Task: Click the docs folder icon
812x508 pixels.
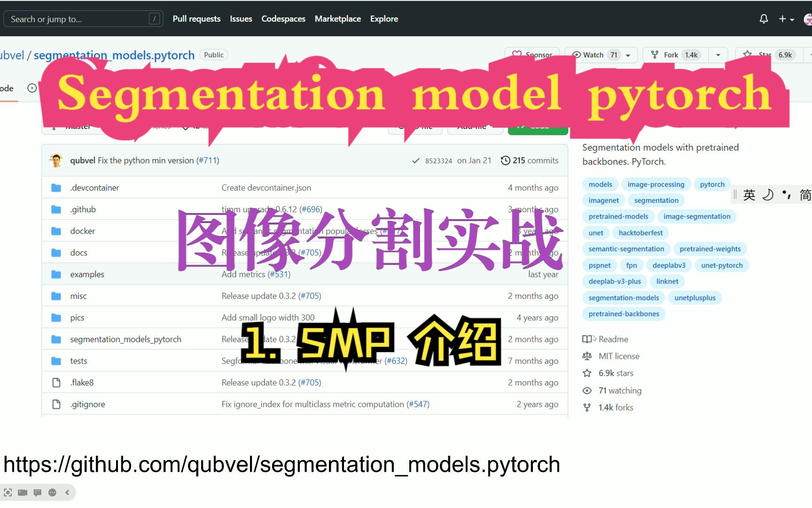Action: (56, 253)
